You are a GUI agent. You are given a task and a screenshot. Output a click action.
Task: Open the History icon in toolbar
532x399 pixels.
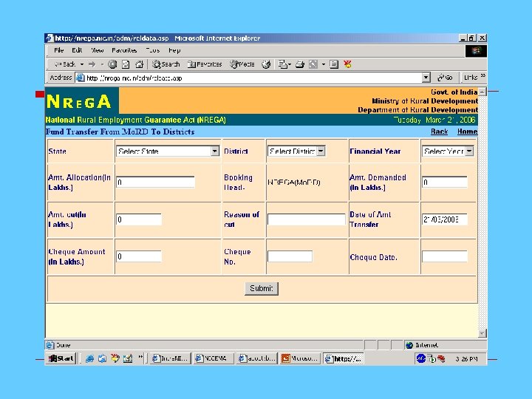coord(266,64)
